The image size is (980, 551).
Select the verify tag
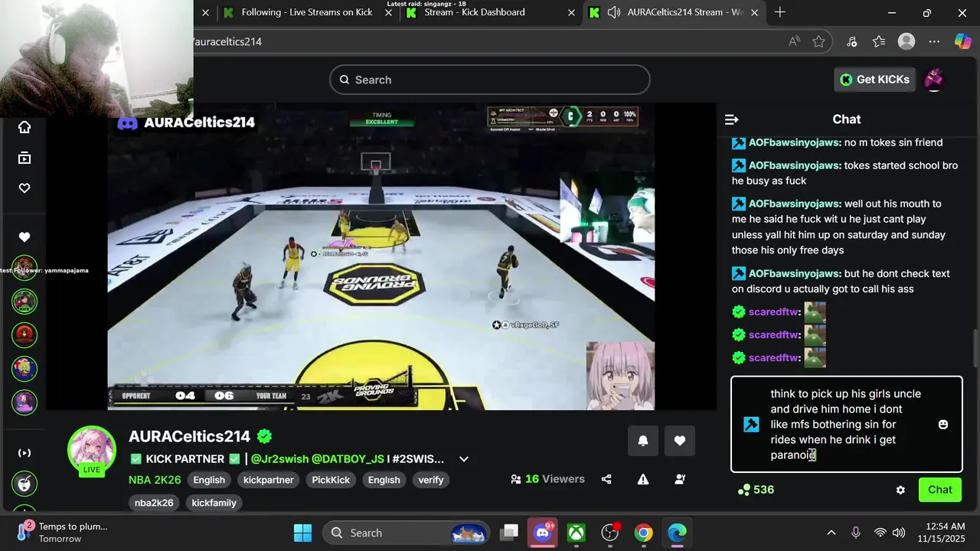(x=431, y=480)
